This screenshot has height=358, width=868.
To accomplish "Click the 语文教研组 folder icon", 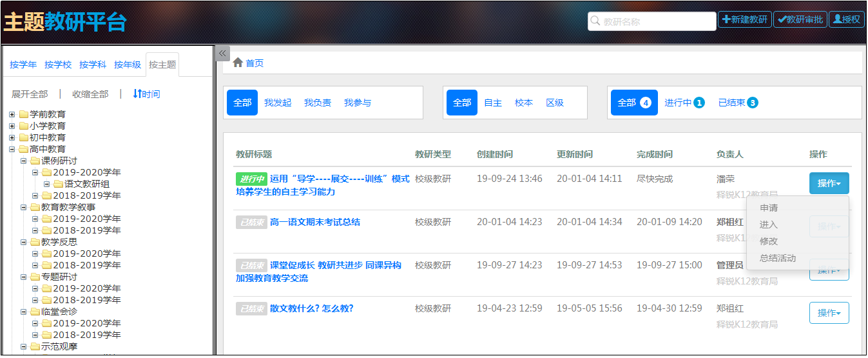I will 57,184.
